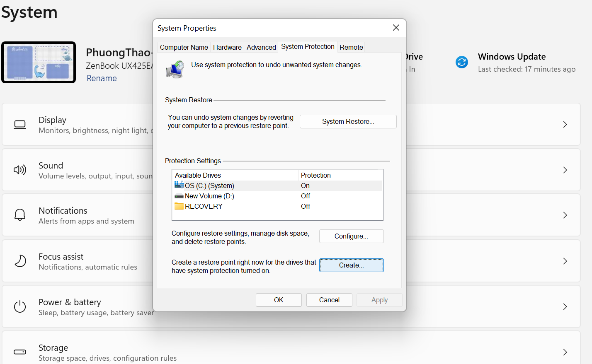
Task: Click the Display monitor icon in Settings
Action: (x=20, y=125)
